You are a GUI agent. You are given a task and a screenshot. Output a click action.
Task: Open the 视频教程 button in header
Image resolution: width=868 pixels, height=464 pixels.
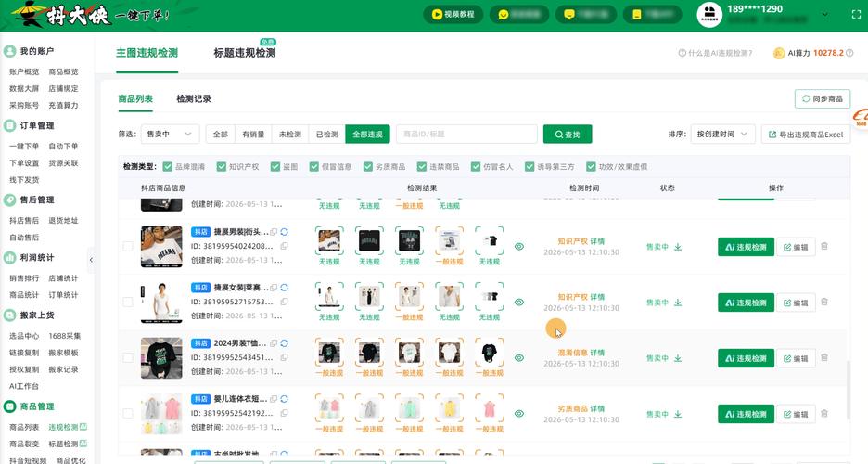pyautogui.click(x=453, y=15)
